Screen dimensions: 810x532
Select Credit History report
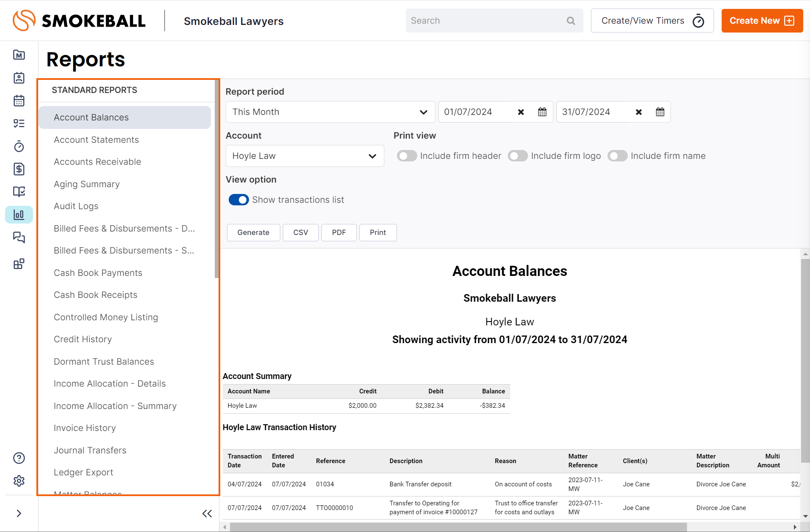[x=83, y=339]
